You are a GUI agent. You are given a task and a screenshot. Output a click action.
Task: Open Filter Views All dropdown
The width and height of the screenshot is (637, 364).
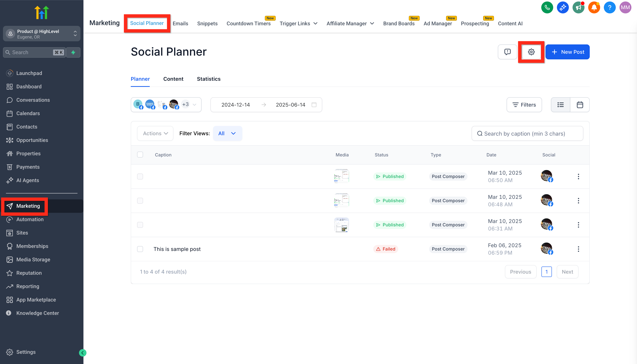coord(227,134)
